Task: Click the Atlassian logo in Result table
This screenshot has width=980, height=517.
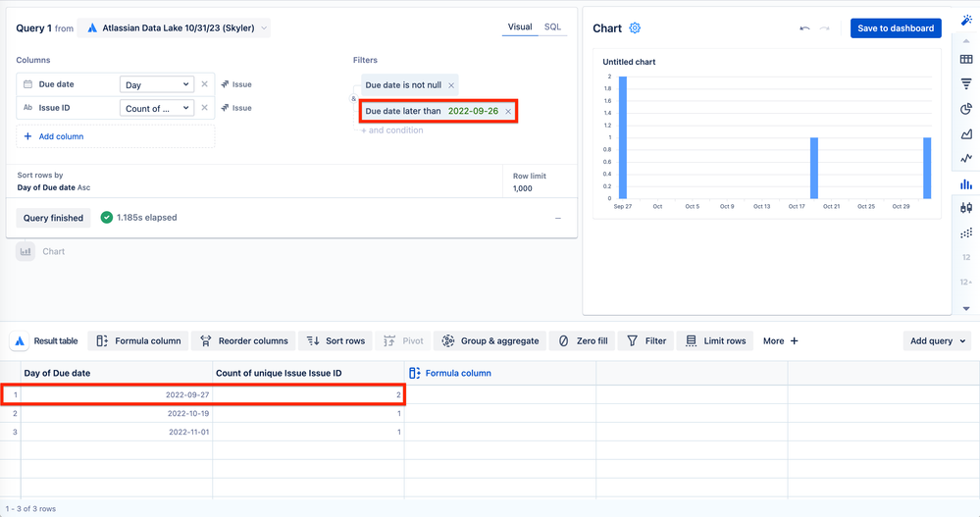Action: click(x=20, y=340)
